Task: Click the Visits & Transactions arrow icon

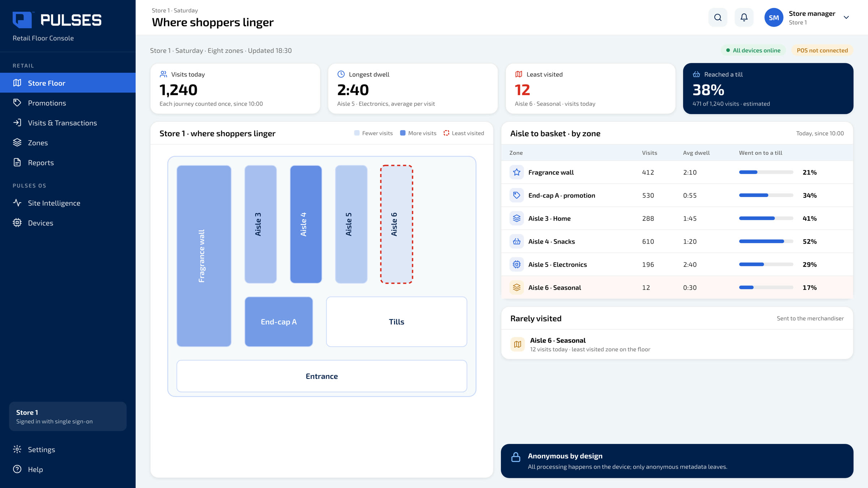Action: (x=17, y=123)
